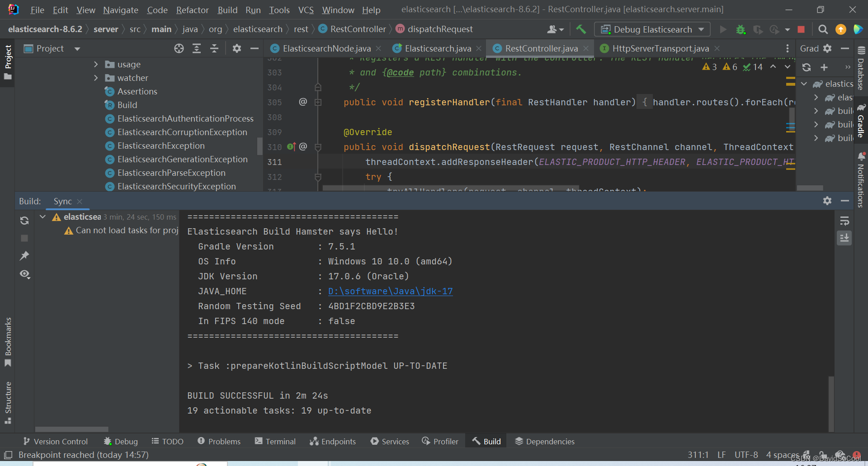Click the override gutter icon at line 310
Viewport: 868px width, 466px height.
pyautogui.click(x=291, y=146)
